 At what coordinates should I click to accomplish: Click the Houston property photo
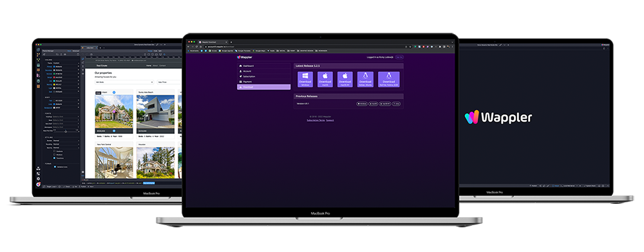[156, 163]
